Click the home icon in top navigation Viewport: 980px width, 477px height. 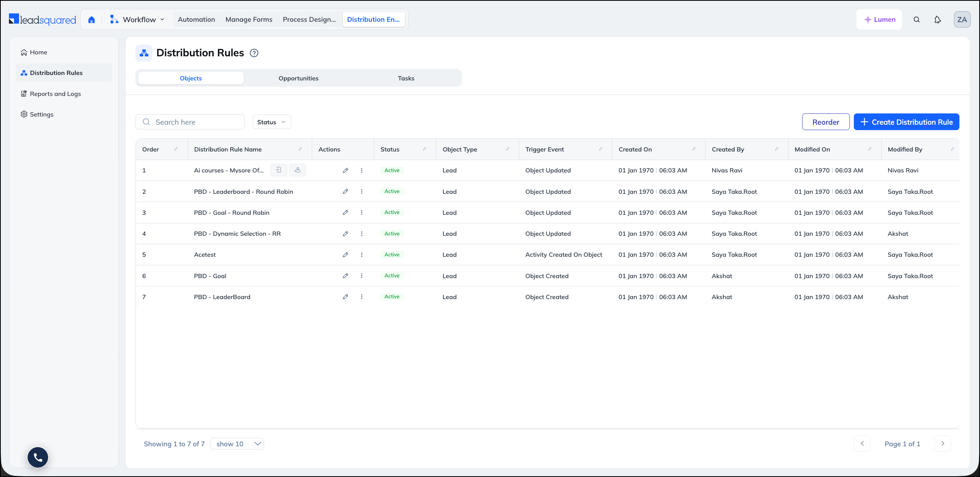pyautogui.click(x=92, y=19)
